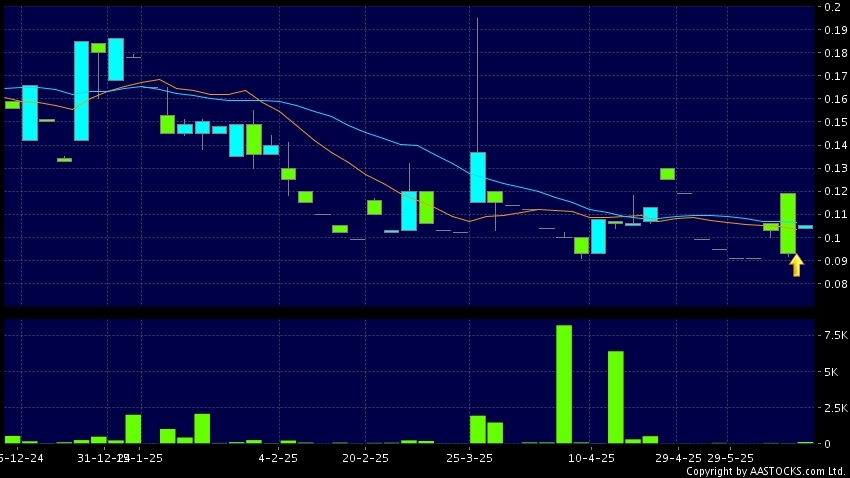Select the 0.16 price level label
Screen dimensions: 850x478
836,99
